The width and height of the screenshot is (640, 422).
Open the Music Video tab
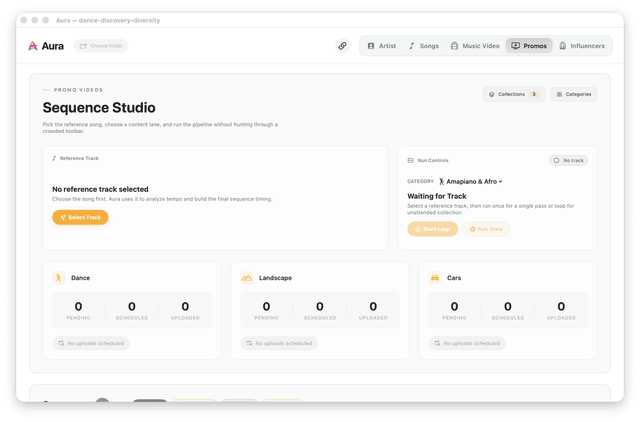[x=475, y=46]
